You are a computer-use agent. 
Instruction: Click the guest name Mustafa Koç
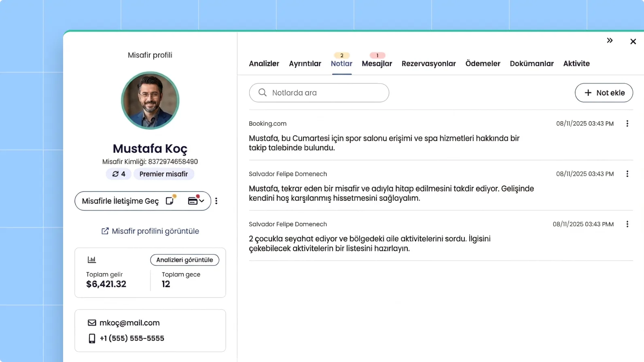(150, 149)
